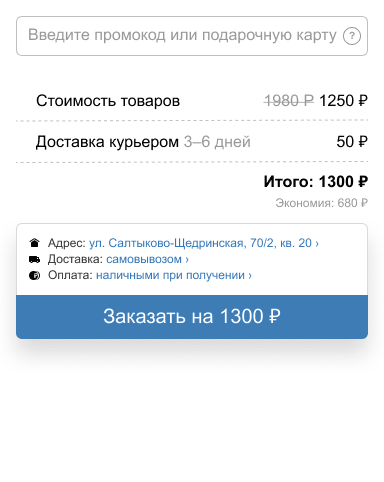Click the Экономия: 680 ₽ savings text
The height and width of the screenshot is (482, 384).
(x=321, y=203)
